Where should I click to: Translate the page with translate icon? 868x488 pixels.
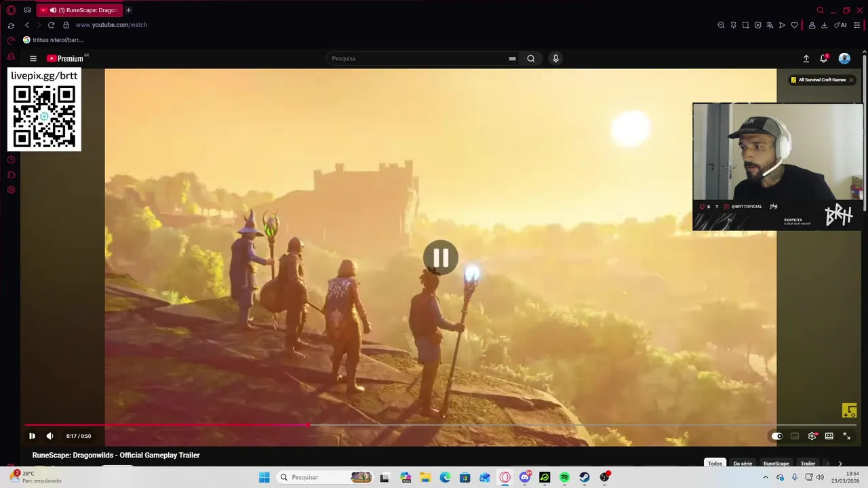point(770,25)
